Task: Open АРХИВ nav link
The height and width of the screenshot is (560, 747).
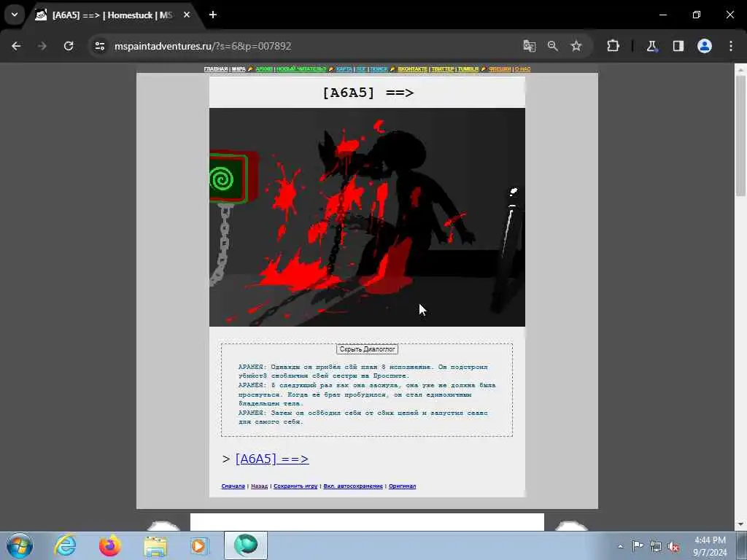Action: click(264, 69)
